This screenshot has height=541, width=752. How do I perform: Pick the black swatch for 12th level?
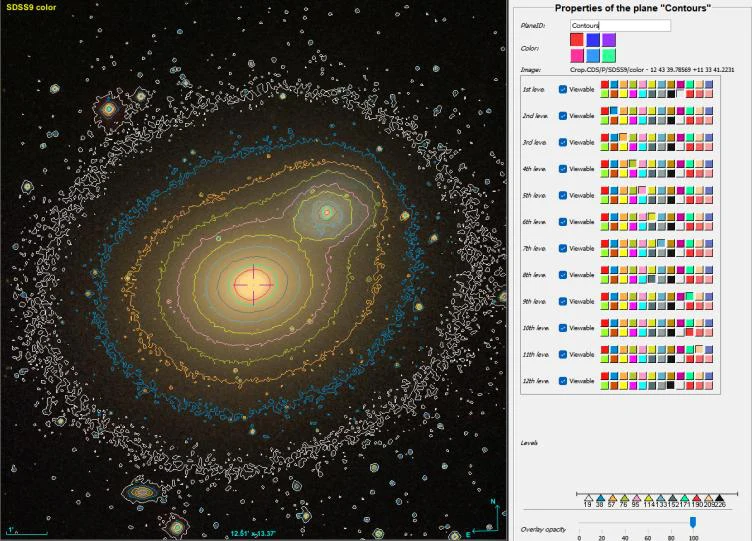[671, 385]
